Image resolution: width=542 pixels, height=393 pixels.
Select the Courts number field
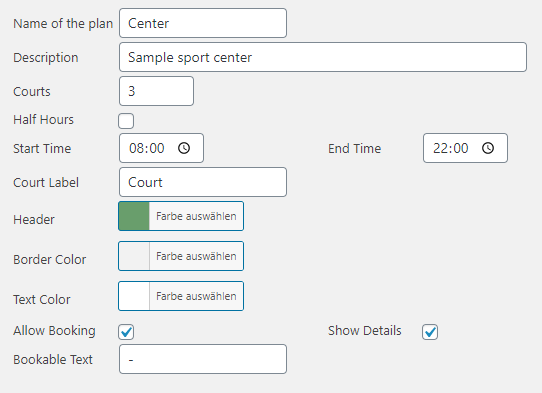[156, 91]
